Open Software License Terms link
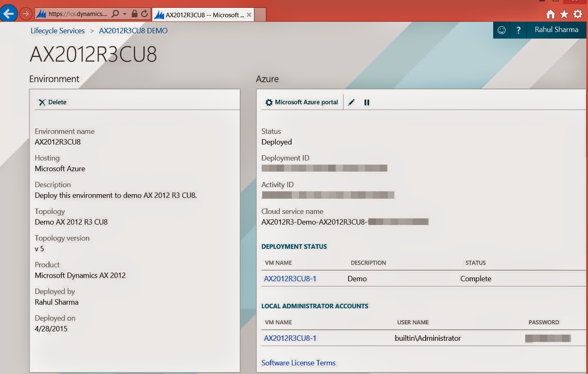588x374 pixels. tap(298, 363)
